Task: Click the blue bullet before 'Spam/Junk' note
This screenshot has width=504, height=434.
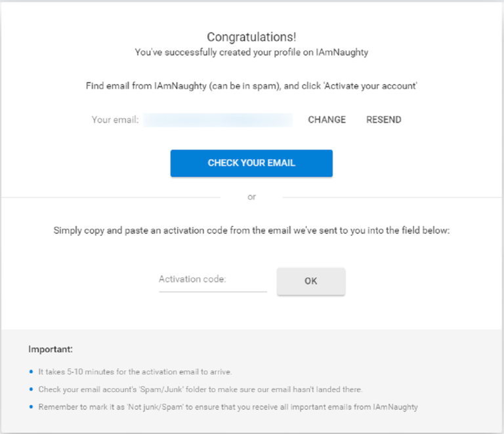Action: pyautogui.click(x=31, y=389)
